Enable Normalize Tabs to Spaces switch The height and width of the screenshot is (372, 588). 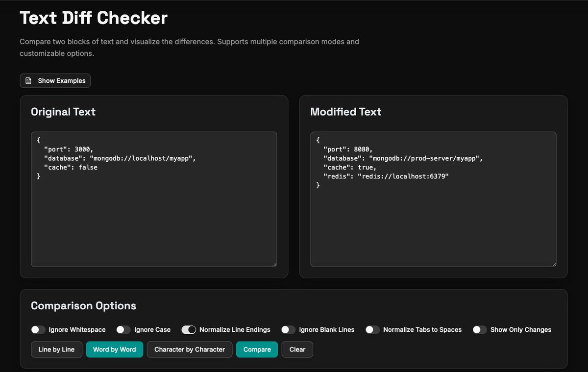tap(372, 330)
